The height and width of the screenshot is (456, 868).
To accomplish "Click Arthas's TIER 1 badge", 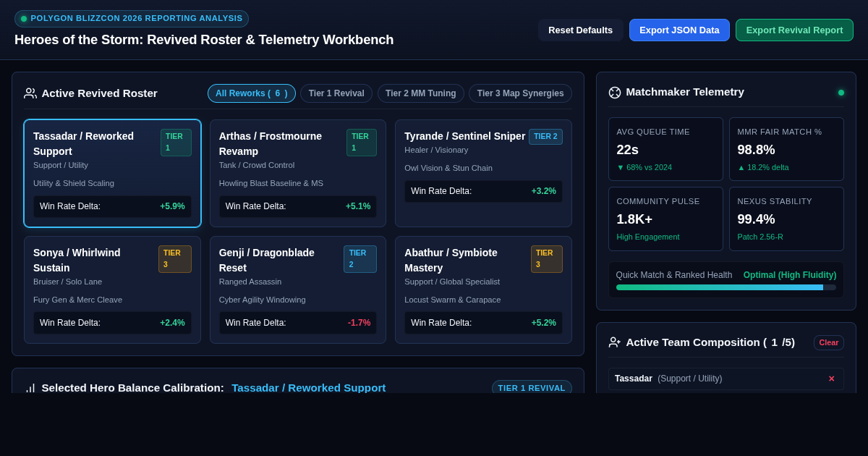I will 362,143.
